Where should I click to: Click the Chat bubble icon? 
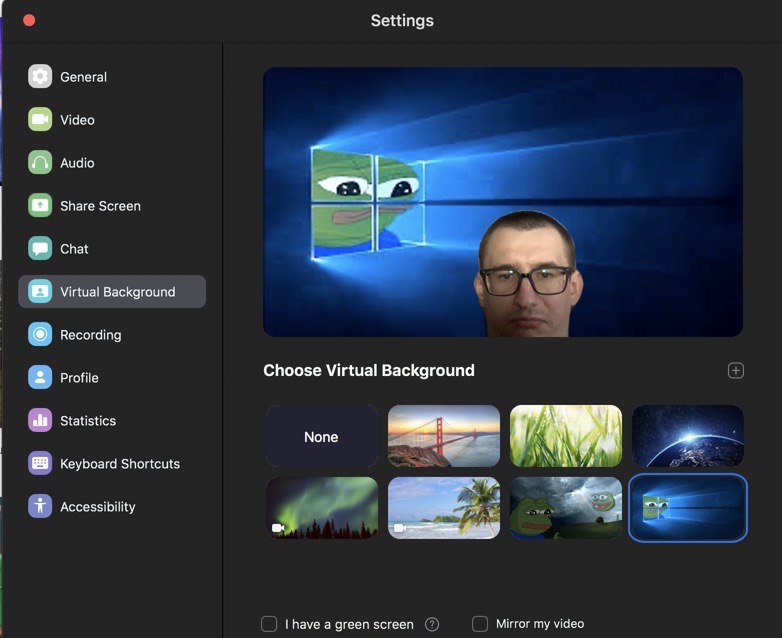point(40,248)
